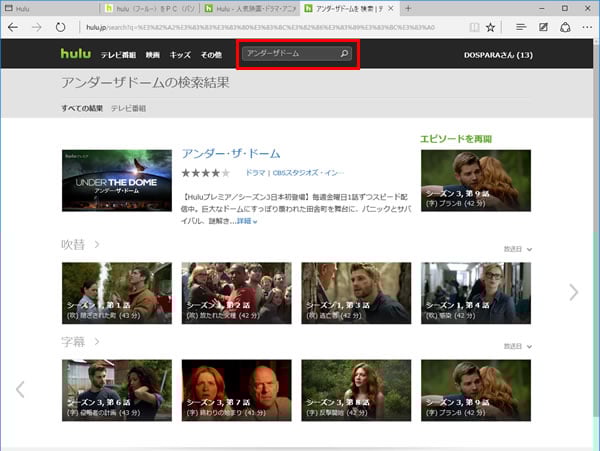Close the アンダーザドーム search tab
Viewport: 600px width, 451px height.
coord(391,8)
